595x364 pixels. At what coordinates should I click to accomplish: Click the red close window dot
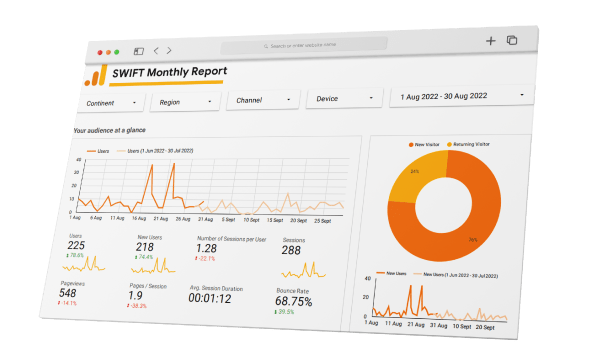coord(100,52)
